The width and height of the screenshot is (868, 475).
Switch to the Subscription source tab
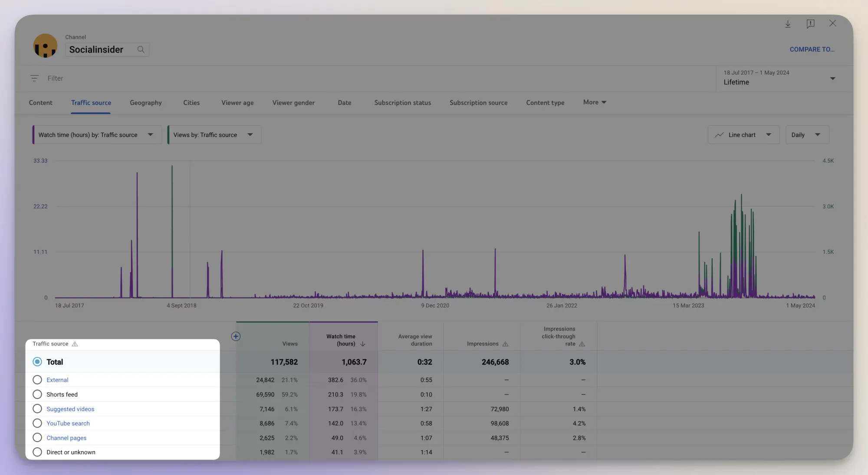tap(478, 103)
